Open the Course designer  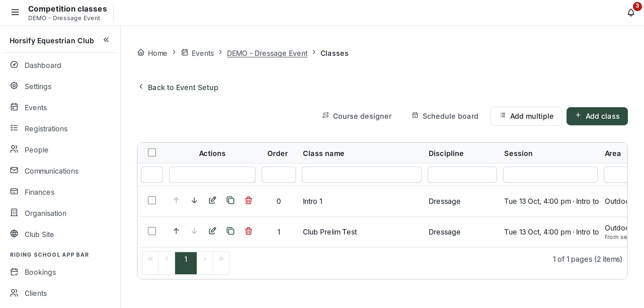tap(357, 116)
